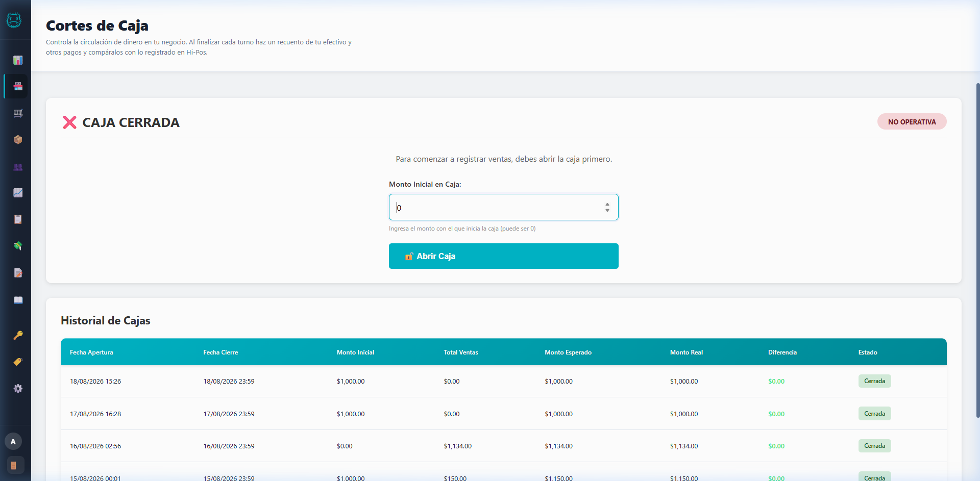The image size is (980, 481).
Task: Click the Cerrada badge in the 18/08/2026 row
Action: coord(875,381)
